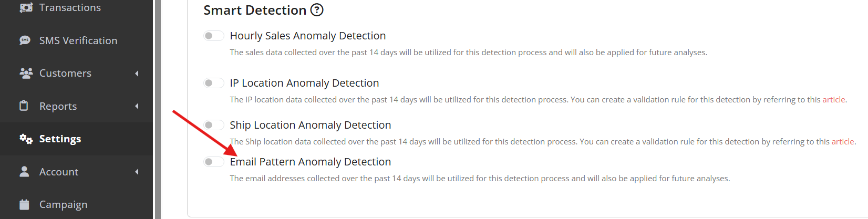Expand the Customers submenu arrow
Image resolution: width=868 pixels, height=219 pixels.
click(137, 74)
